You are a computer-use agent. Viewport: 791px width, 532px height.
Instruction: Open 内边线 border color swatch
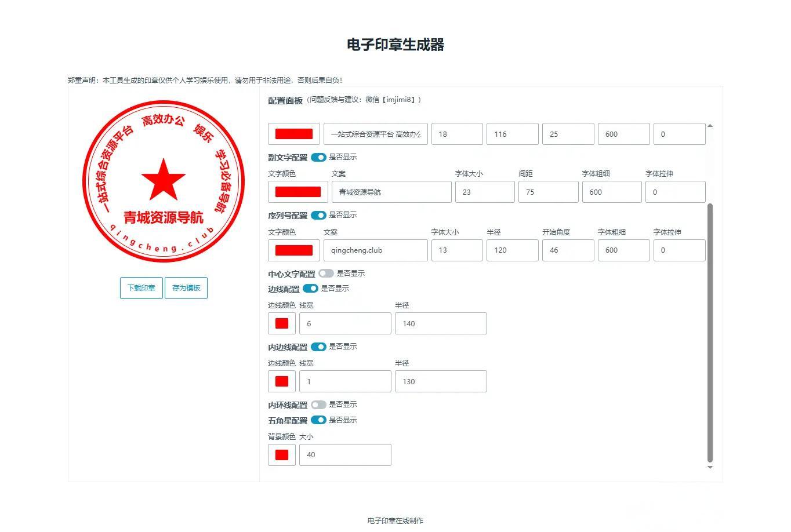[x=282, y=381]
